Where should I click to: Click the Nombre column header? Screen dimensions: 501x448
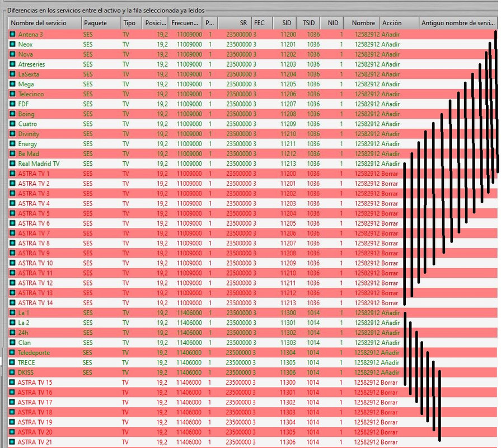[x=362, y=23]
